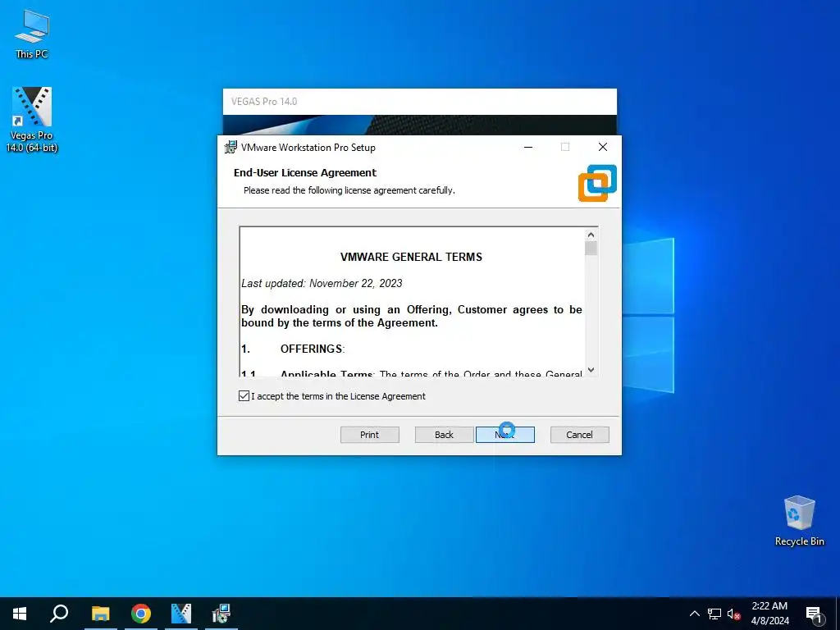
Task: Launch Google Chrome from the taskbar
Action: coord(141,614)
